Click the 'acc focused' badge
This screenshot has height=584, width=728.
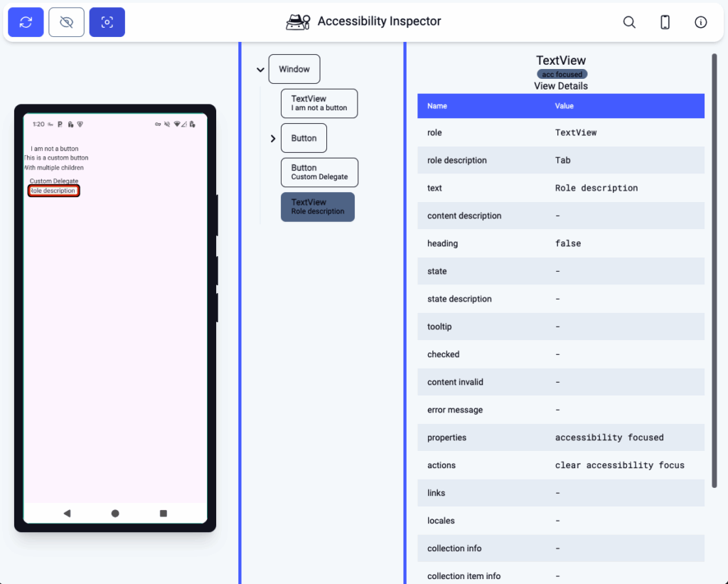tap(562, 74)
